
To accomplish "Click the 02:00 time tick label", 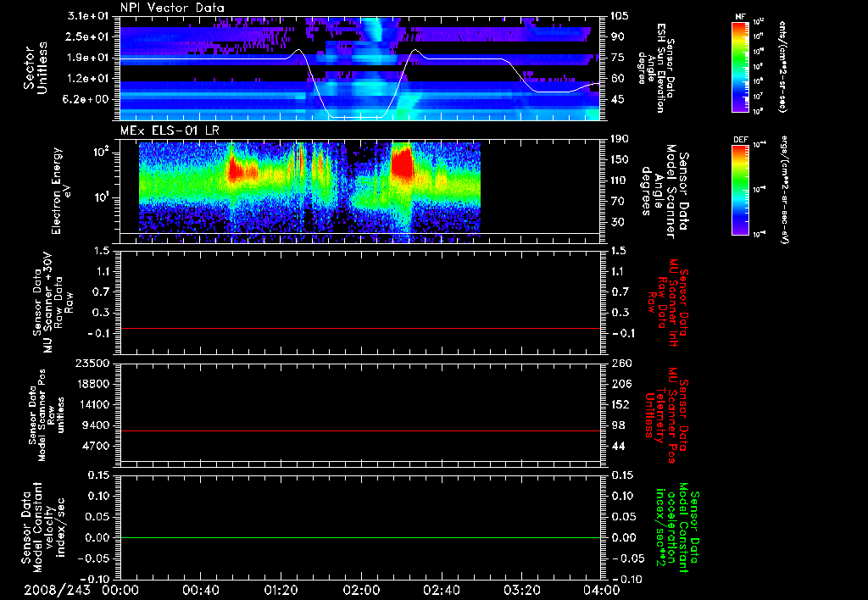I will click(361, 590).
